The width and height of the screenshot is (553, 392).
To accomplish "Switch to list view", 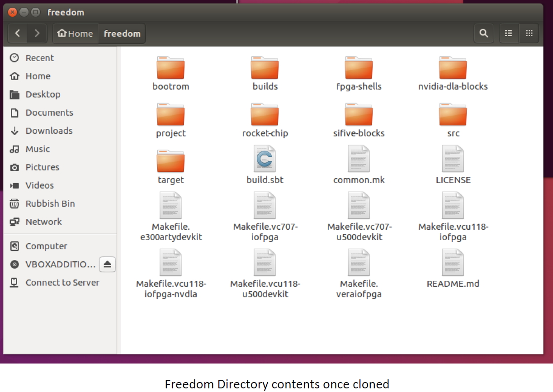I will (x=509, y=33).
